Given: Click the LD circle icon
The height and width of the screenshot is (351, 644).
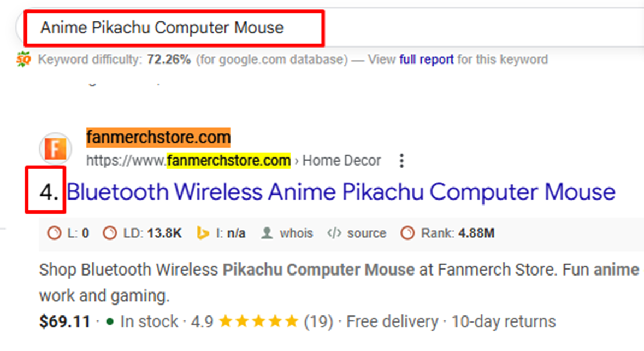Looking at the screenshot, I should click(x=110, y=233).
